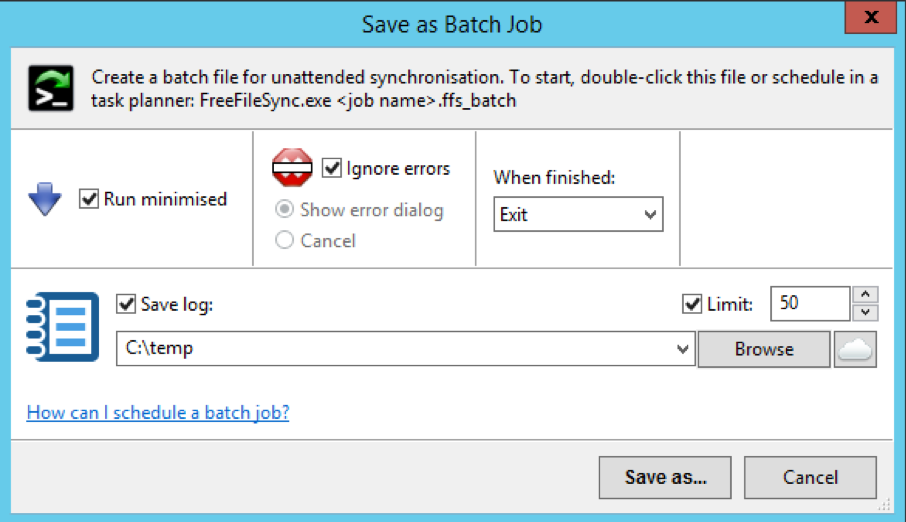Open the How can I schedule a batch job link
906x522 pixels.
pyautogui.click(x=158, y=413)
